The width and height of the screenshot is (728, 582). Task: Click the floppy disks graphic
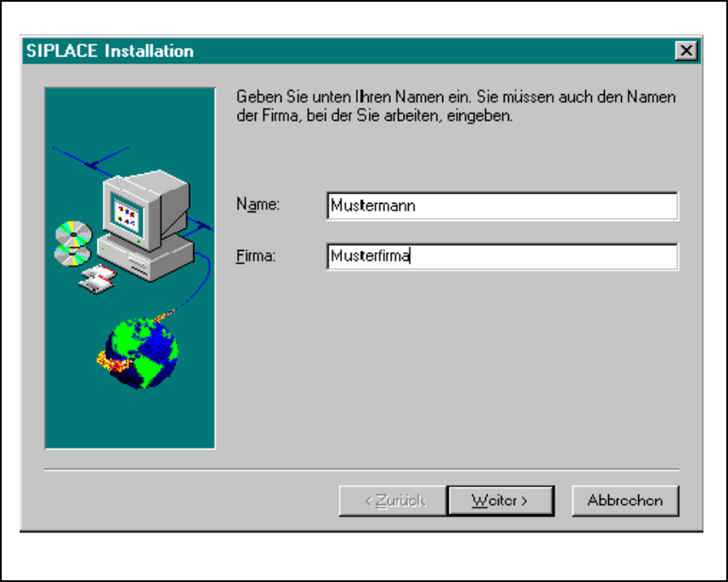[x=97, y=279]
